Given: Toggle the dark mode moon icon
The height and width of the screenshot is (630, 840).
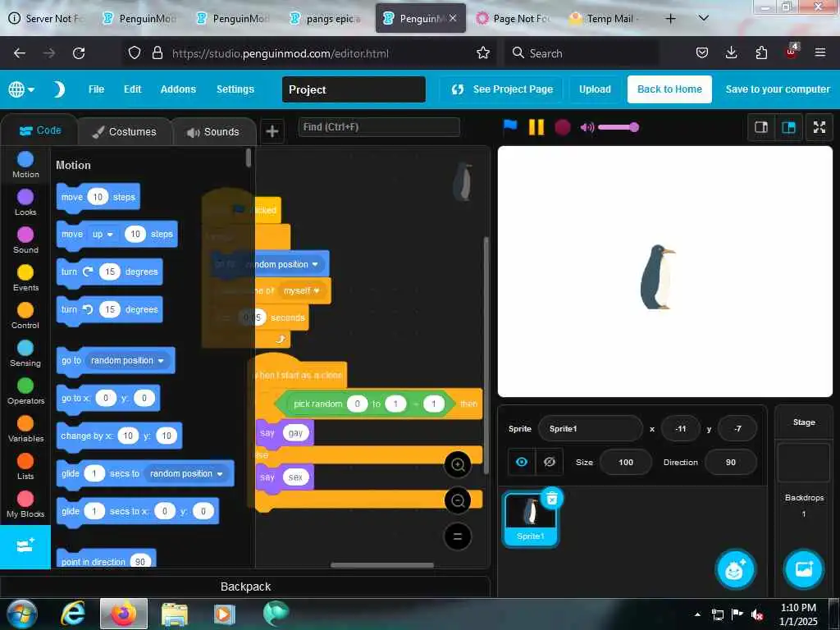Looking at the screenshot, I should click(59, 89).
